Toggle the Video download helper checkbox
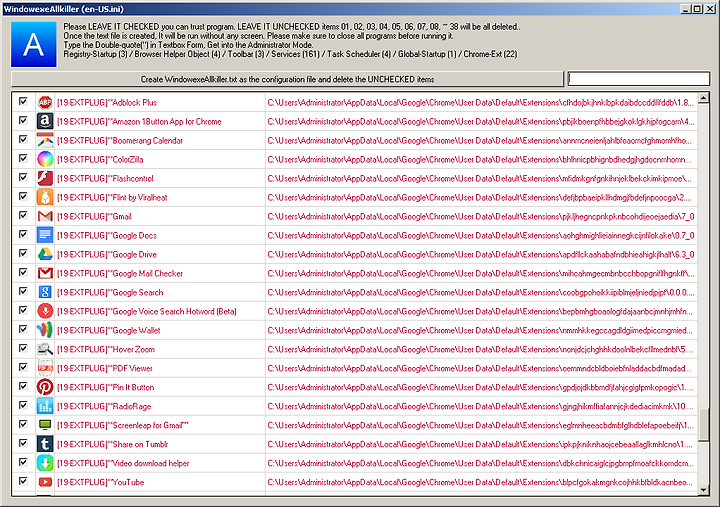Screen dimensions: 720x507 pos(23,462)
